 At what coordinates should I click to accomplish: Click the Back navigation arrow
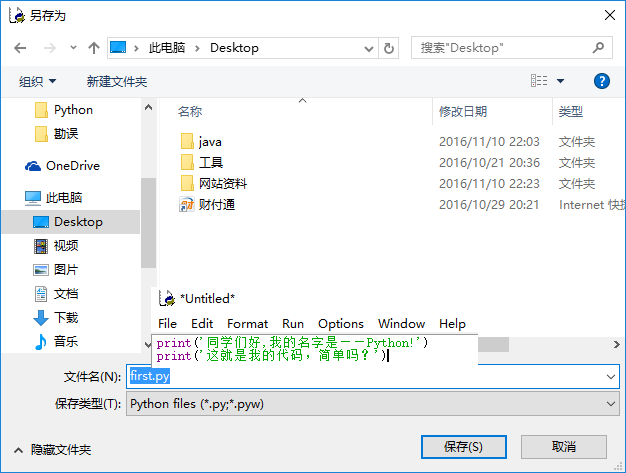coord(20,48)
